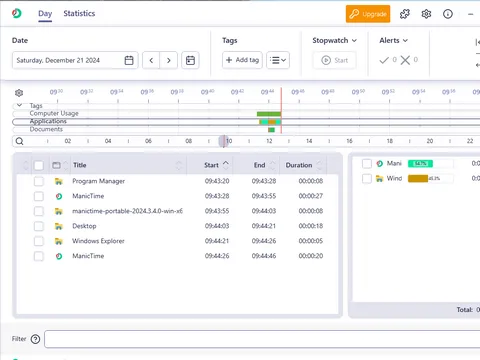Image resolution: width=480 pixels, height=360 pixels.
Task: Sort by the Title column arrows
Action: (179, 165)
